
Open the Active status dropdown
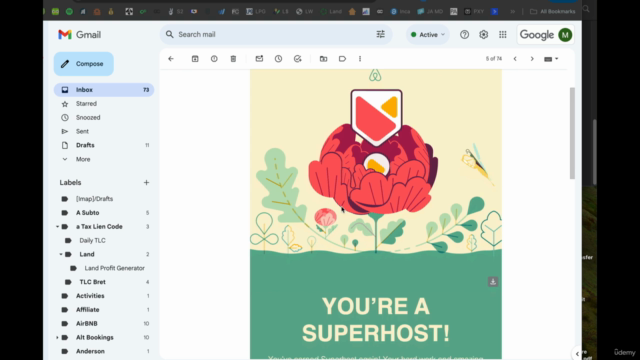pyautogui.click(x=427, y=35)
